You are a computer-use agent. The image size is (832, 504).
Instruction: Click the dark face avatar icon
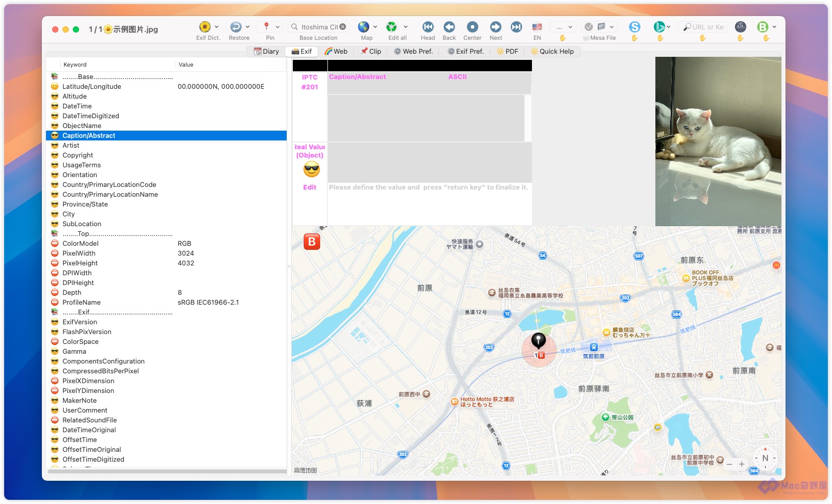click(741, 27)
